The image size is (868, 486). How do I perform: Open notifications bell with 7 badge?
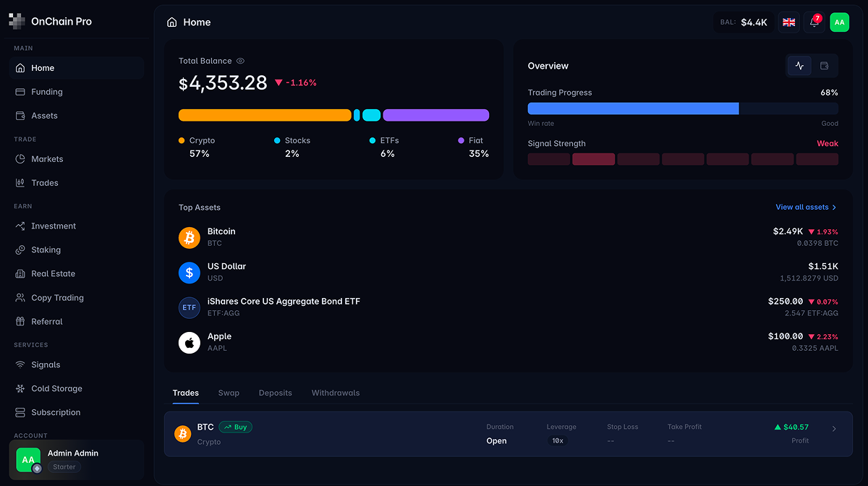click(x=814, y=22)
